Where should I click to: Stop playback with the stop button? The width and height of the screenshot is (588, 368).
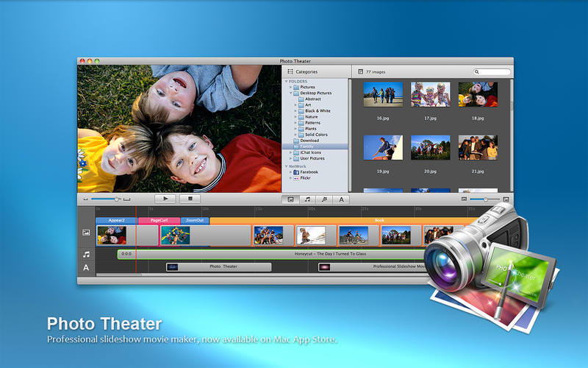[190, 199]
